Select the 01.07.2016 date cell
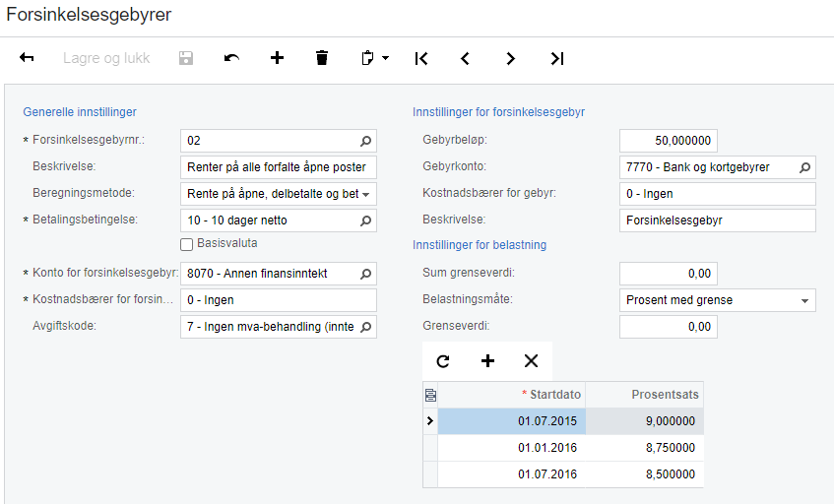 [x=512, y=474]
